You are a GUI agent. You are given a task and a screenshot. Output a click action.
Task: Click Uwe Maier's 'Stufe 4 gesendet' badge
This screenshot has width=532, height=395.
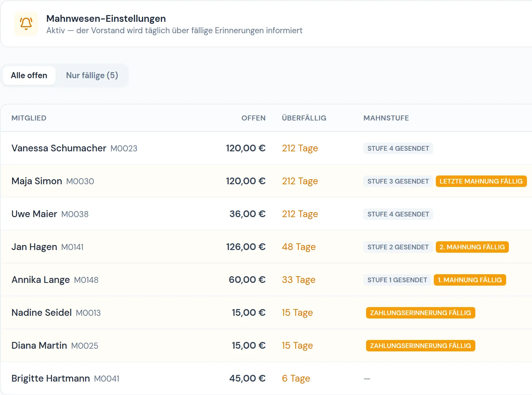click(398, 214)
